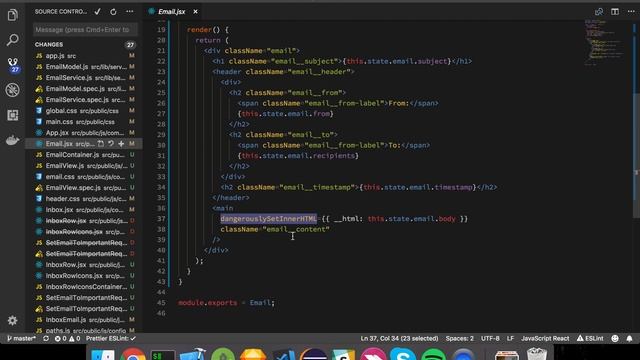Toggle Prettier ESLint status bar item
Viewport: 640px width, 360px height.
point(111,338)
